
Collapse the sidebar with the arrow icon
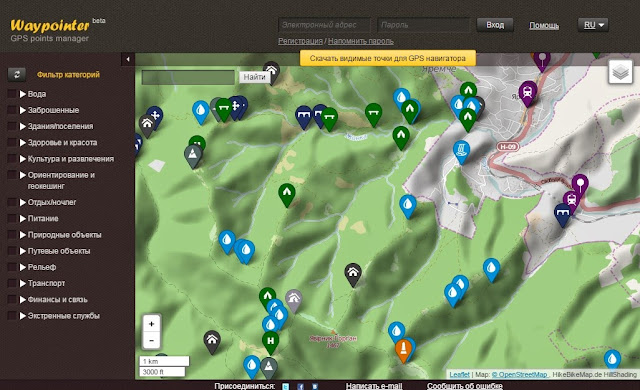coord(128,60)
